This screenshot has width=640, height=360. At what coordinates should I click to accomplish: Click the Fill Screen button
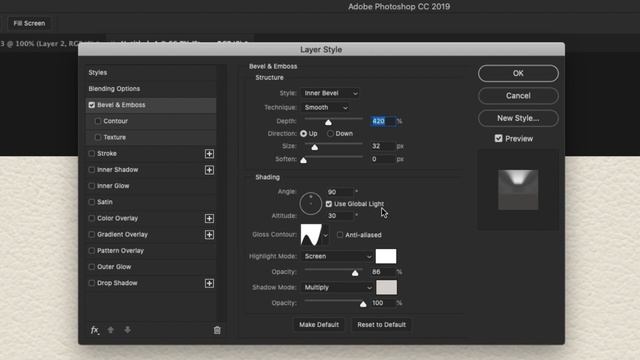pos(29,23)
